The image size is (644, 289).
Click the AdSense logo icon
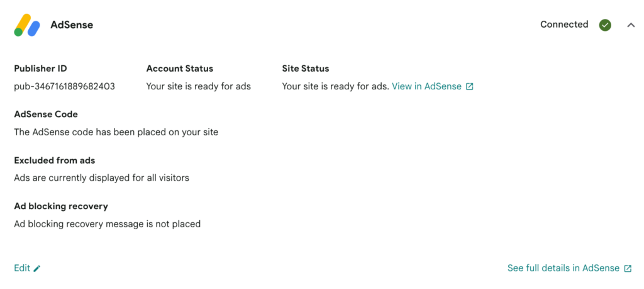click(x=27, y=25)
